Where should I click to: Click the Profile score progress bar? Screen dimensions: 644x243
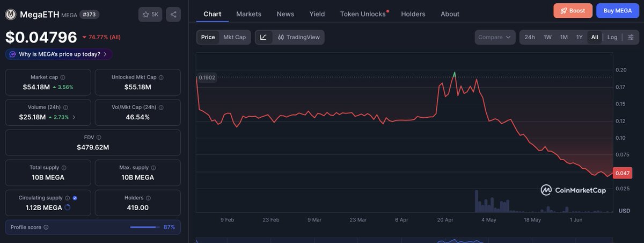[145, 227]
